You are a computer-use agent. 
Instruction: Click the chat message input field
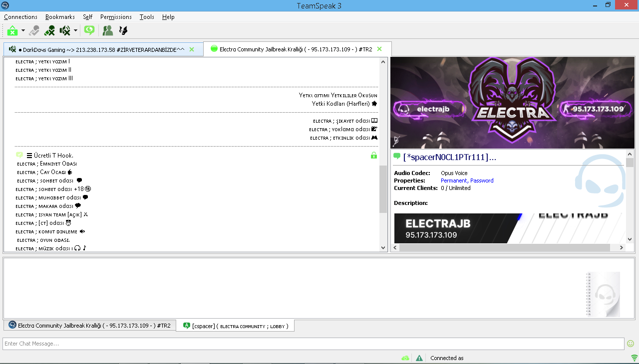[314, 344]
